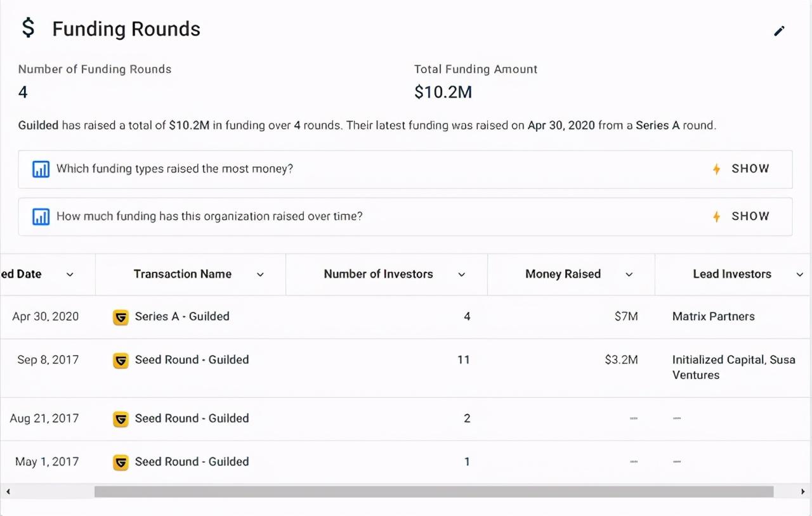Screen dimensions: 812x516
Task: Click investor count 1 in May 1 row
Action: 467,461
